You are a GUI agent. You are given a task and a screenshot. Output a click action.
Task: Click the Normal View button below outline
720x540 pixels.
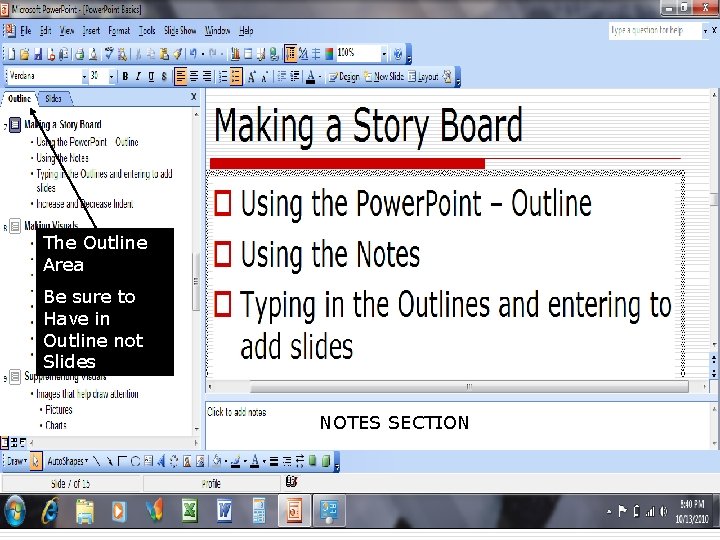point(5,442)
